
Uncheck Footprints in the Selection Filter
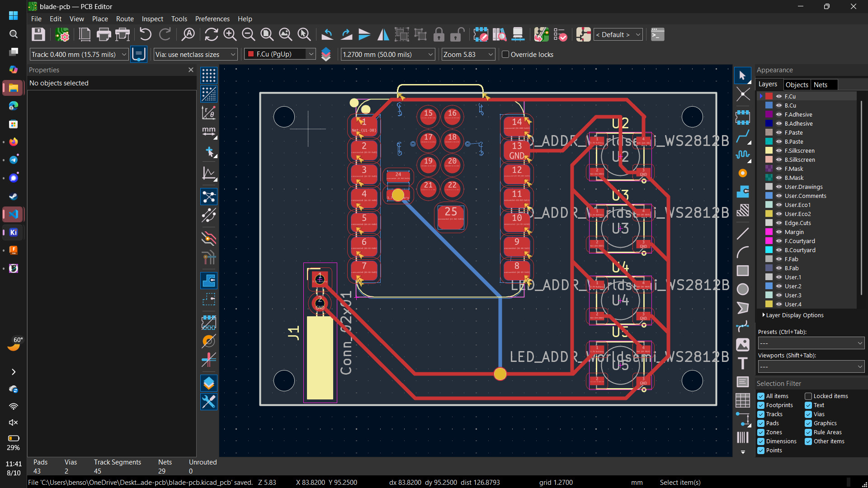pyautogui.click(x=761, y=405)
